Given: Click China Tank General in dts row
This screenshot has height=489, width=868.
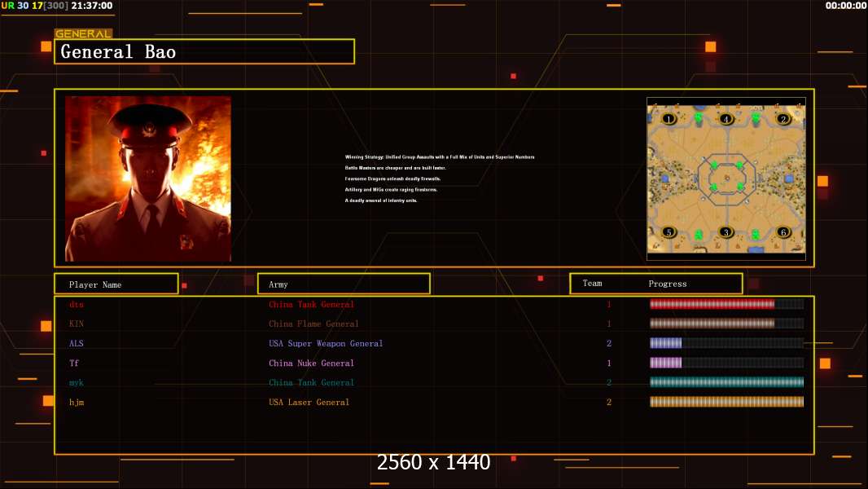Looking at the screenshot, I should coord(311,304).
